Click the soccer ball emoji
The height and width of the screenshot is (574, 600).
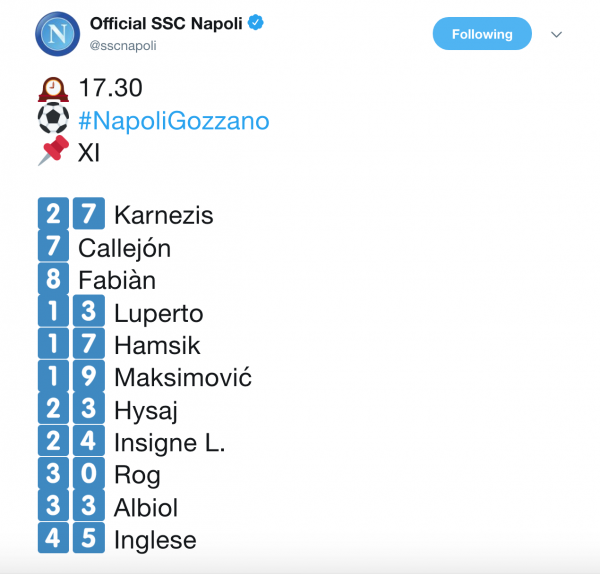(x=53, y=121)
